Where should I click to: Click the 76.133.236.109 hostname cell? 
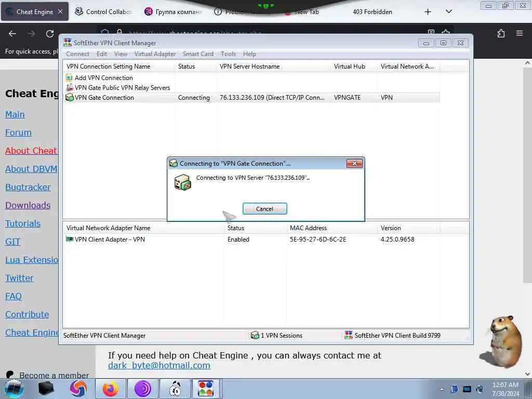(272, 97)
